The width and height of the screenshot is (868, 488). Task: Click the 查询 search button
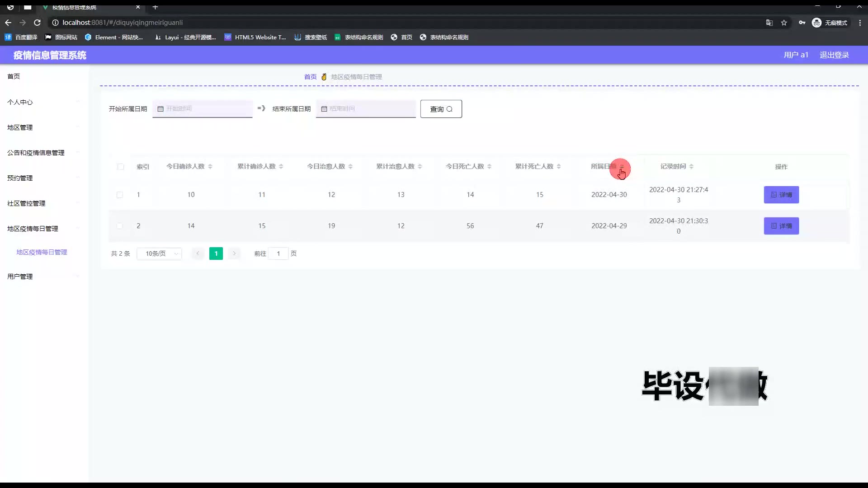(x=441, y=109)
